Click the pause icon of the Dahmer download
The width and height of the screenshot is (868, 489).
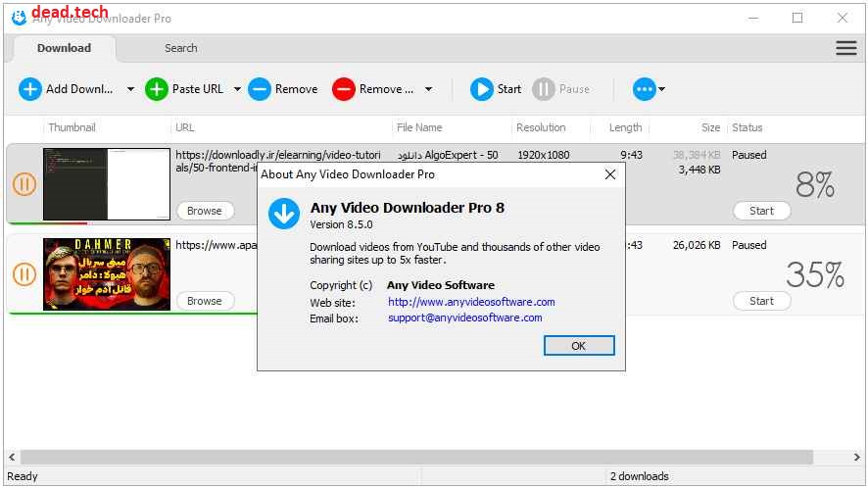(x=24, y=274)
